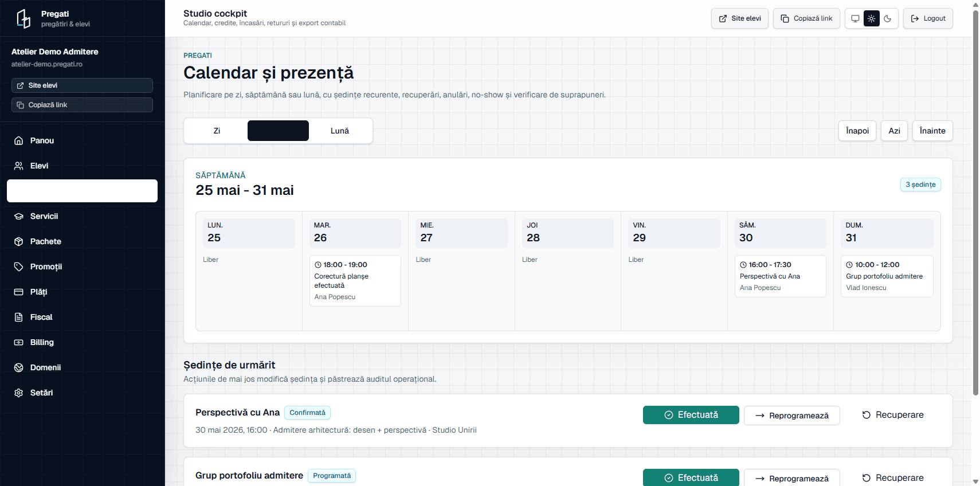
Task: Click the Pregati logo icon
Action: (23, 18)
